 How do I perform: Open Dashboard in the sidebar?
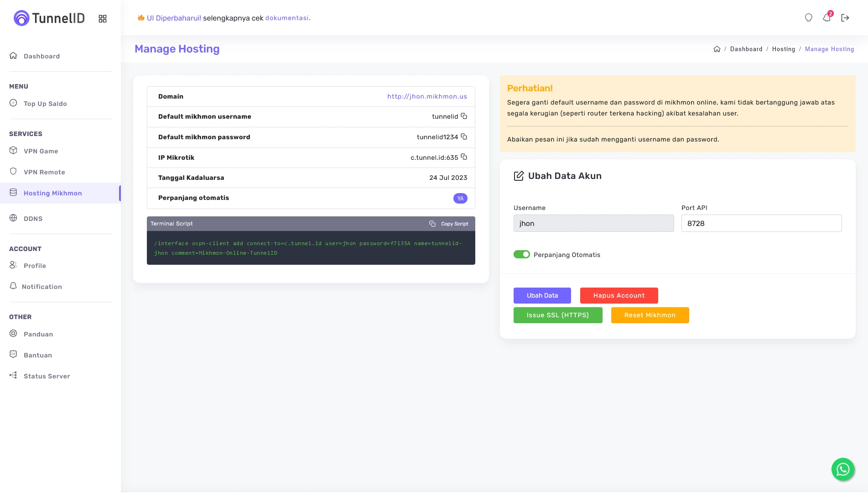(x=42, y=56)
